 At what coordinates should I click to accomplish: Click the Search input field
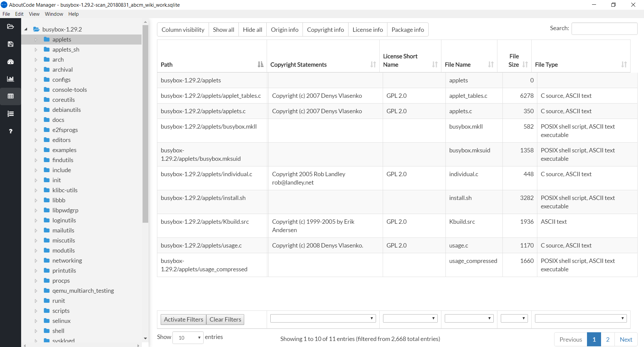(604, 28)
